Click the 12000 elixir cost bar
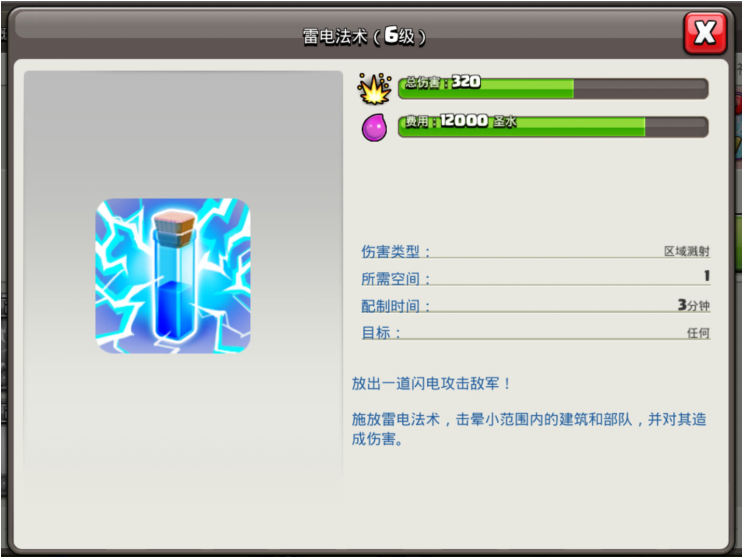The width and height of the screenshot is (742, 558). pyautogui.click(x=553, y=127)
